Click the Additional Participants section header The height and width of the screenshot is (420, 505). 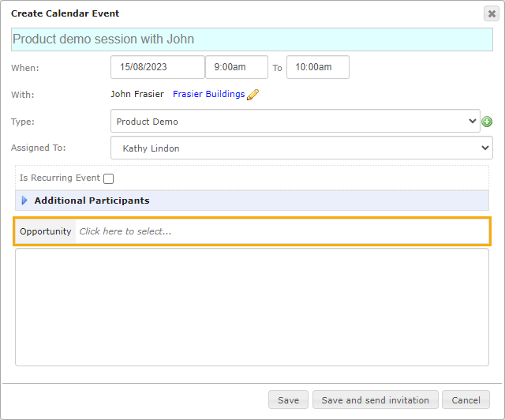click(x=252, y=201)
